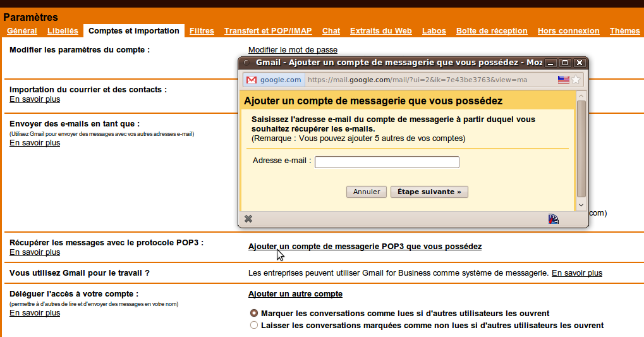Image resolution: width=644 pixels, height=337 pixels.
Task: Open the Boîte de réception tab
Action: point(492,31)
